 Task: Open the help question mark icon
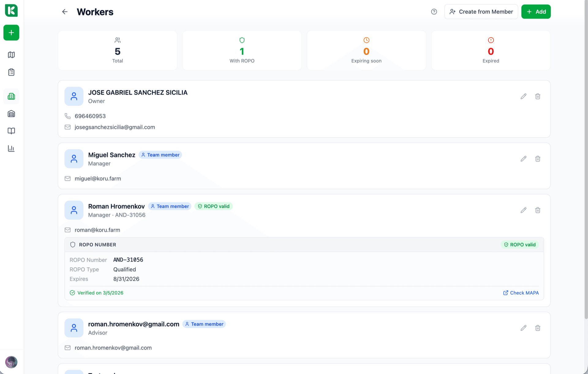tap(434, 12)
